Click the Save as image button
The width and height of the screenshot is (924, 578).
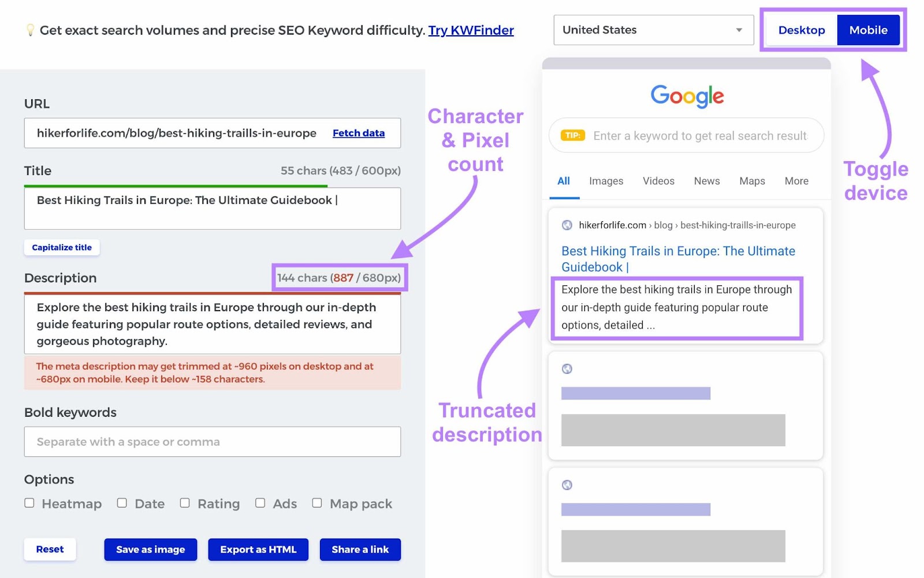[x=150, y=549]
